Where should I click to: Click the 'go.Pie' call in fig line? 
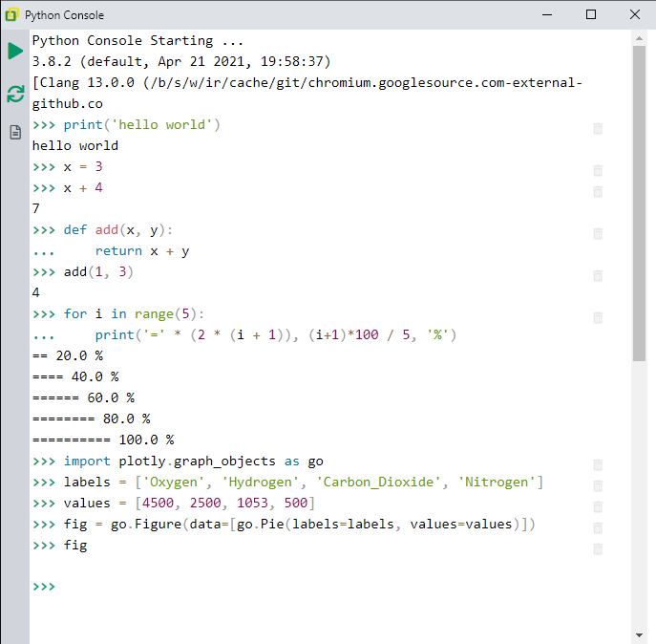pos(261,524)
